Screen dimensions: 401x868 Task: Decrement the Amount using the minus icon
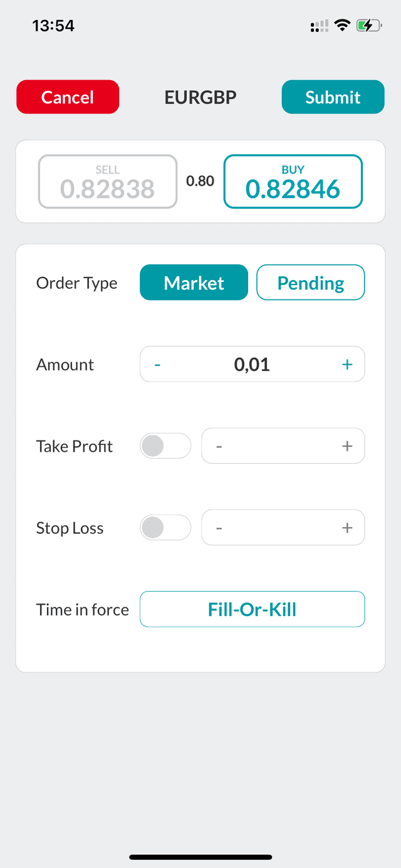coord(157,363)
